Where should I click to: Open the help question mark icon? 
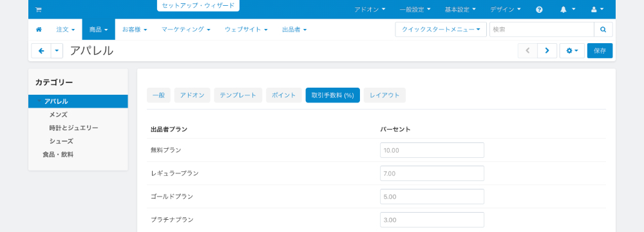point(539,10)
